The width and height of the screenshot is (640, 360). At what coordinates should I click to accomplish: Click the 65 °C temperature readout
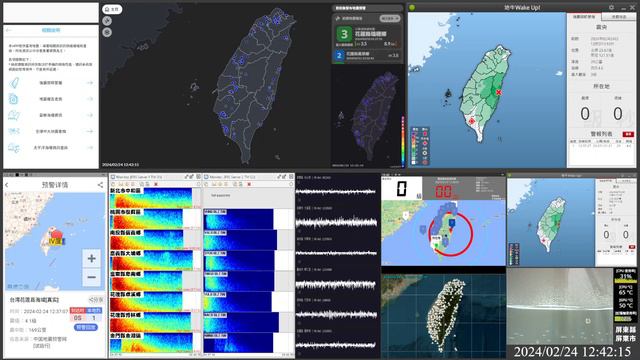coord(625,292)
